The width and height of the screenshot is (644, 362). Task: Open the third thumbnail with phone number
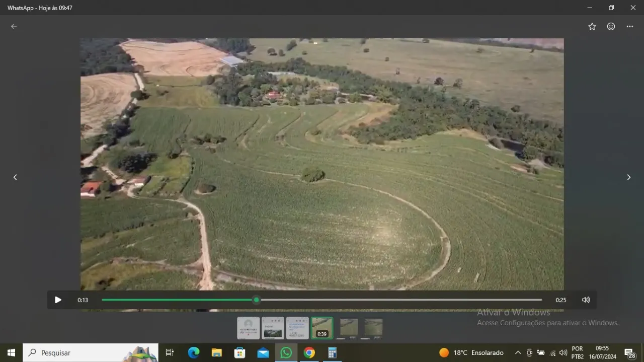pyautogui.click(x=297, y=328)
